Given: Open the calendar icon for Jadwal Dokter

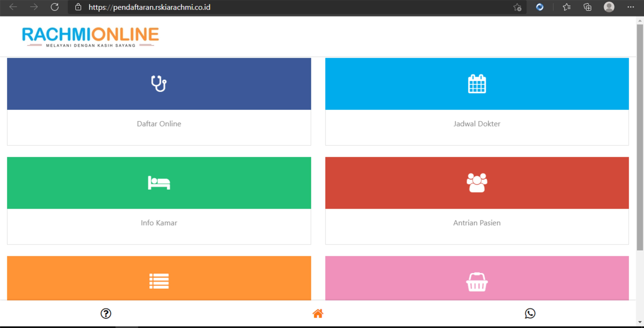Looking at the screenshot, I should click(x=477, y=84).
